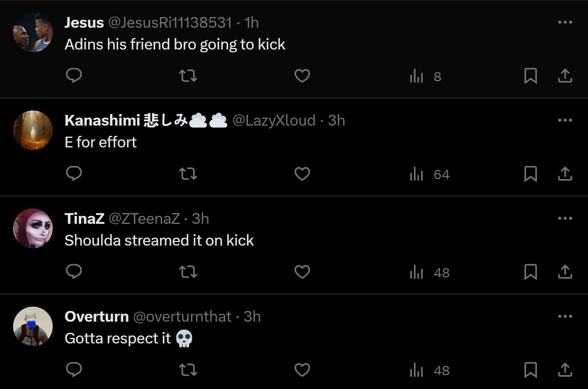Bookmark Kanashimi's tweet
The height and width of the screenshot is (389, 588).
531,174
